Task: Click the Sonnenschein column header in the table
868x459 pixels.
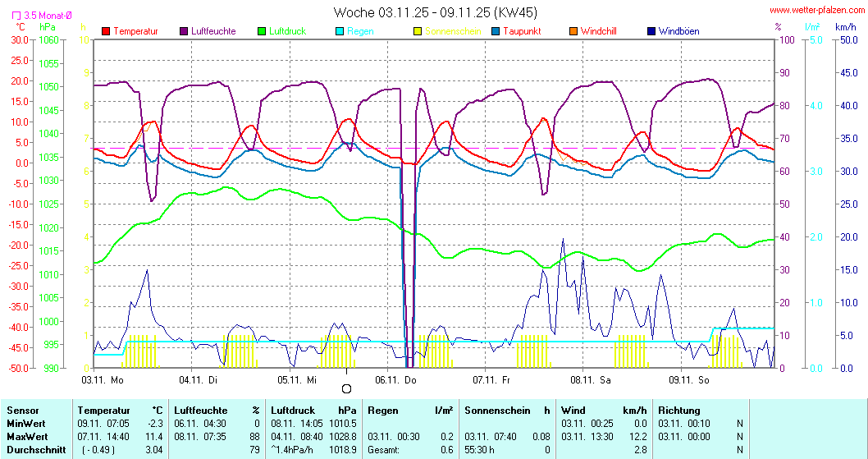Action: (x=495, y=411)
